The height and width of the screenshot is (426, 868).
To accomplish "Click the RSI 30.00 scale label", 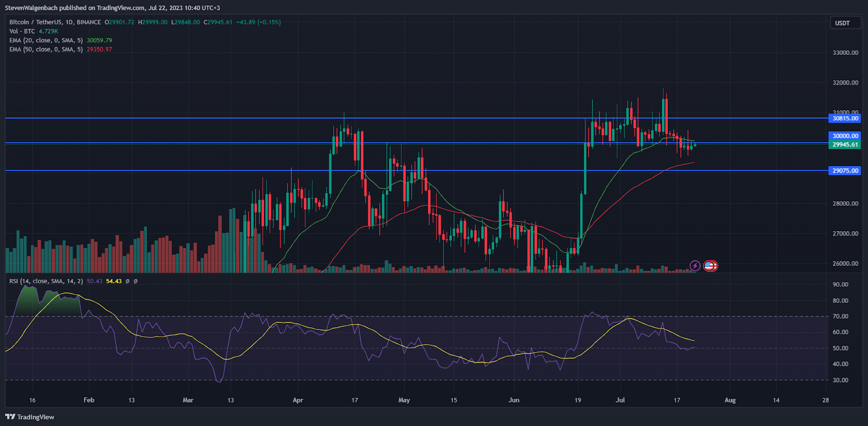I will coord(840,380).
